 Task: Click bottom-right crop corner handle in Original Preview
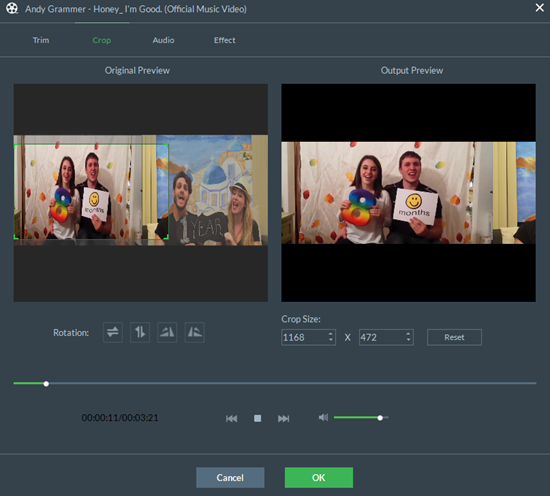166,237
